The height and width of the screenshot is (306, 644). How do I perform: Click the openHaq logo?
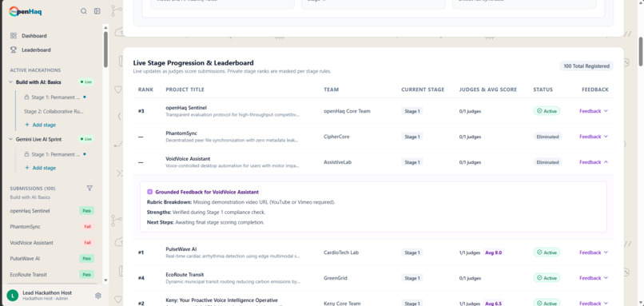click(x=26, y=11)
